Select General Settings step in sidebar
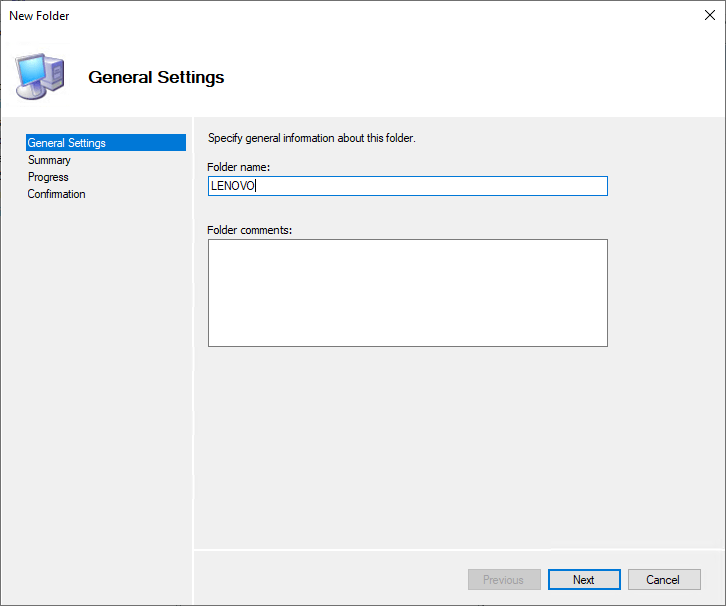This screenshot has width=726, height=606. [x=67, y=143]
